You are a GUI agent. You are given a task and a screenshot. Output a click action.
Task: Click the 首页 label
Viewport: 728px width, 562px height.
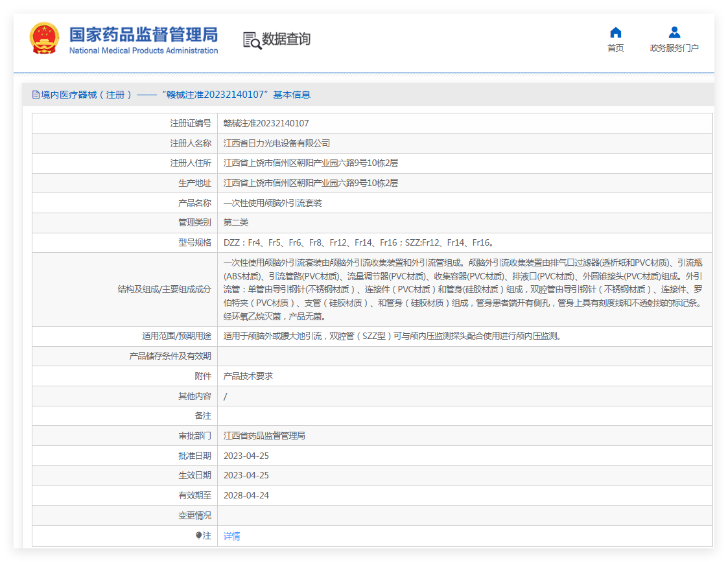616,48
